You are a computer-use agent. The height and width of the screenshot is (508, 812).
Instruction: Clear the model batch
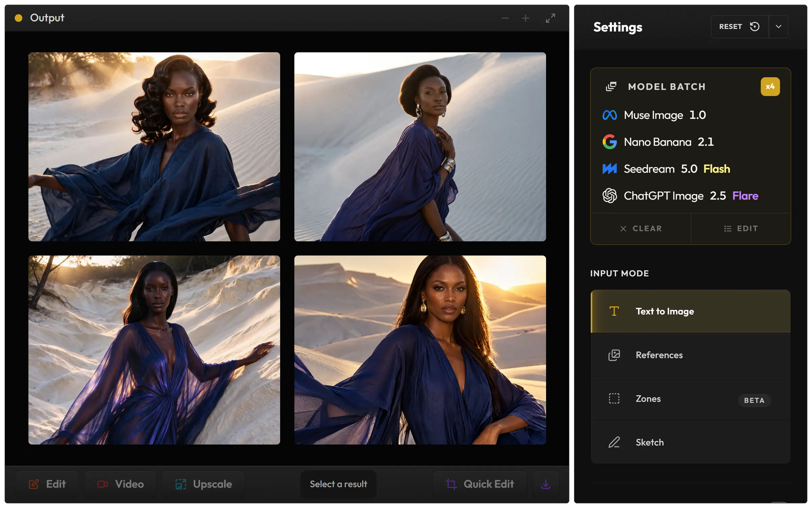[x=640, y=229]
